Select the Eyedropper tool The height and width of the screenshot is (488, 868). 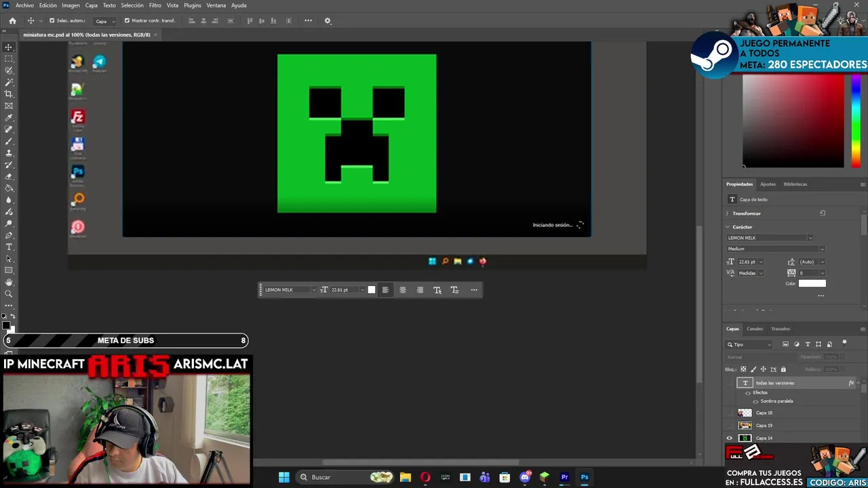9,118
